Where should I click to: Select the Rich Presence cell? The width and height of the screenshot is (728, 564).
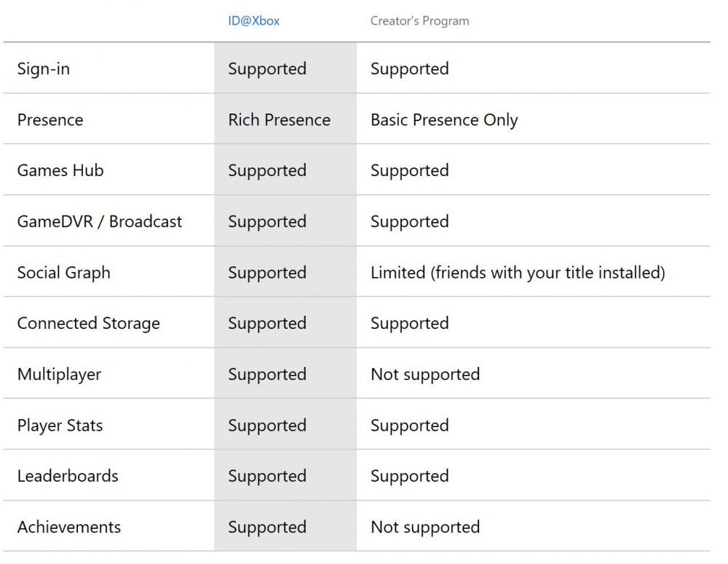tap(279, 120)
